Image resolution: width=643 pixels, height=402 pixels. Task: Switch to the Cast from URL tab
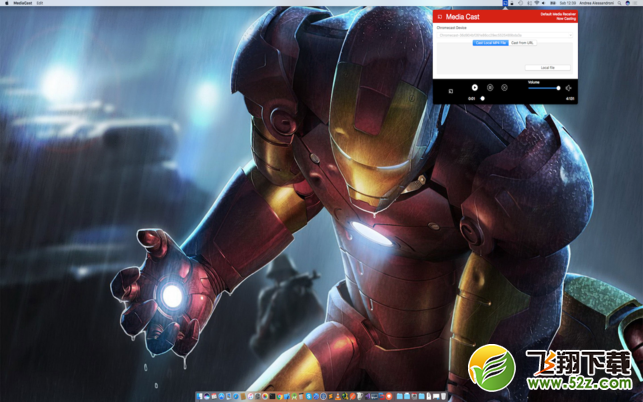pos(522,43)
